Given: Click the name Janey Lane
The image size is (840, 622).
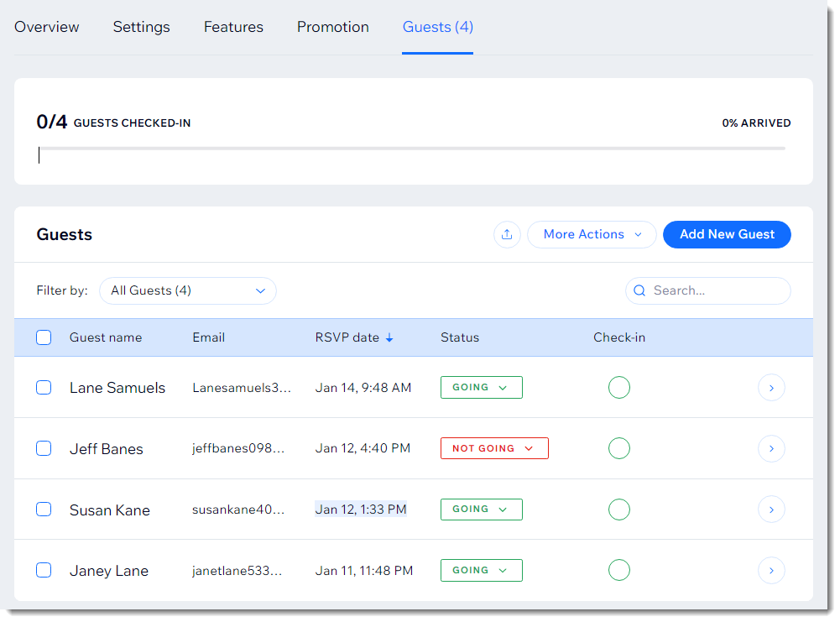Looking at the screenshot, I should pos(109,571).
